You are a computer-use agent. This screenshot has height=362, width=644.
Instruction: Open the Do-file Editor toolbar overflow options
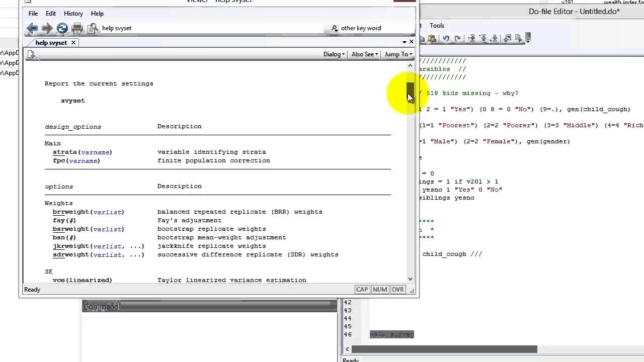pyautogui.click(x=528, y=39)
